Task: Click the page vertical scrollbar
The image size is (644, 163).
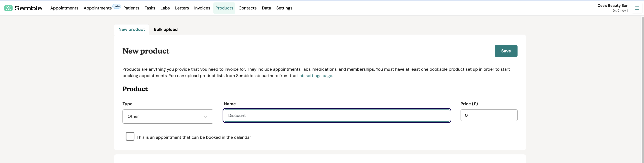Action: (x=642, y=90)
